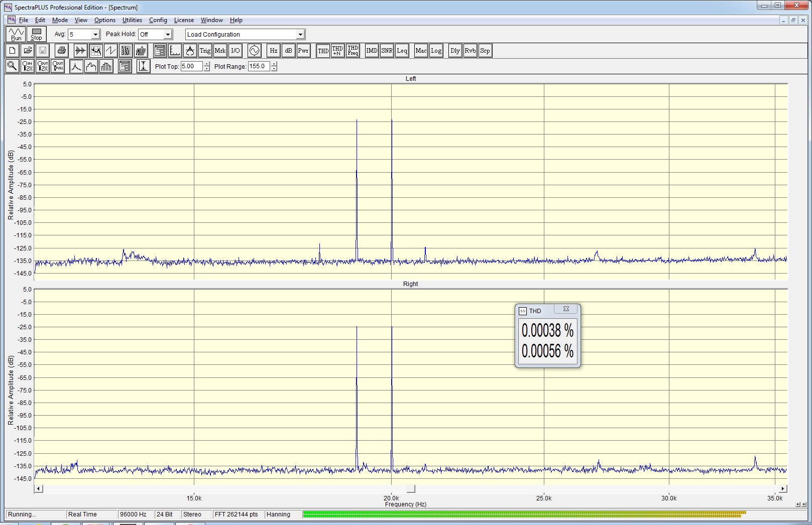
Task: Zoom out 2X on the plot
Action: (x=43, y=66)
